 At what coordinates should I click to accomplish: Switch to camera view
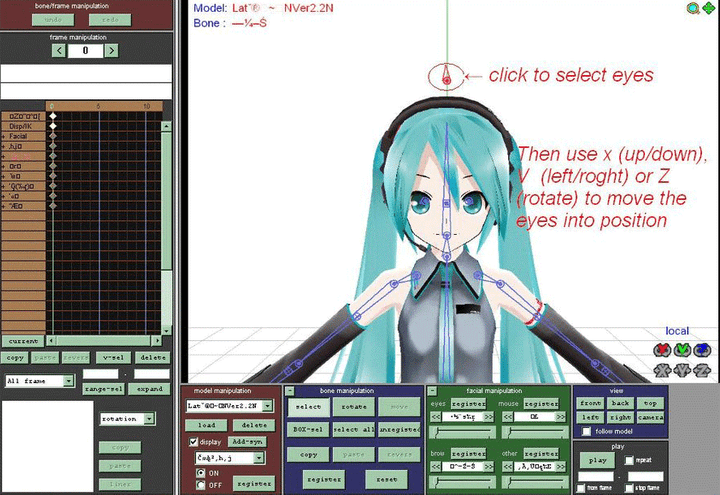[x=650, y=417]
